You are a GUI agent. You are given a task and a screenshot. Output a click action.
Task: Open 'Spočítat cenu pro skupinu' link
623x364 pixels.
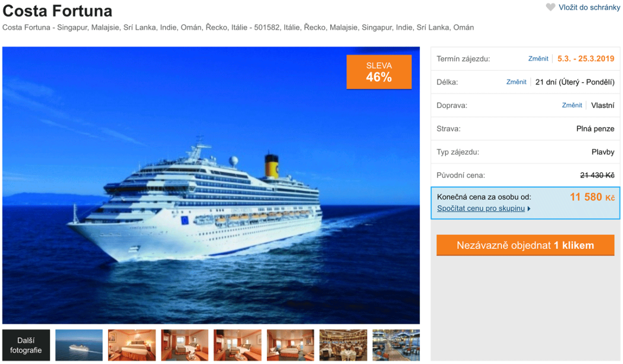pos(481,208)
